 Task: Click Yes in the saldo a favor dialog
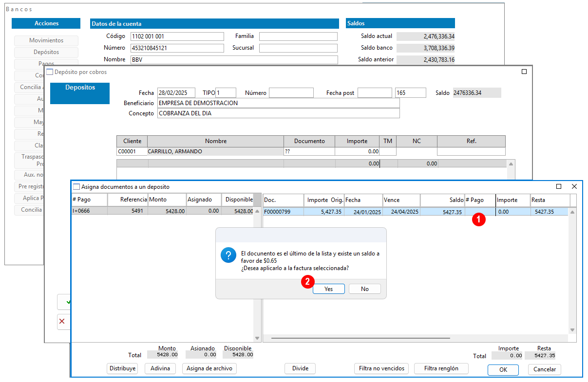tap(328, 289)
